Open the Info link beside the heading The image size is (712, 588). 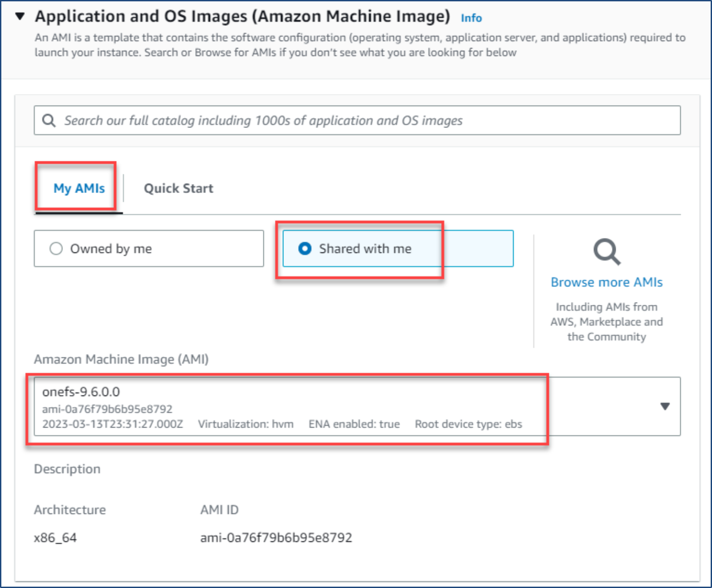coord(471,18)
